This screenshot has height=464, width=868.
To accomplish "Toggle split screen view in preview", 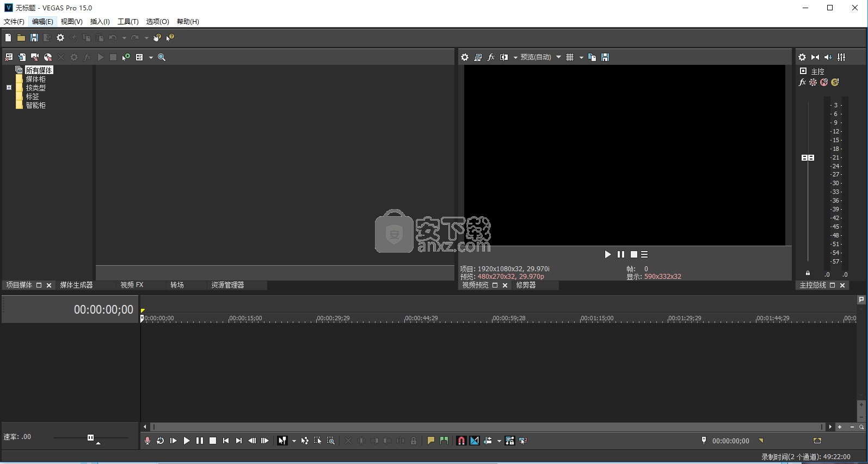I will (x=504, y=57).
